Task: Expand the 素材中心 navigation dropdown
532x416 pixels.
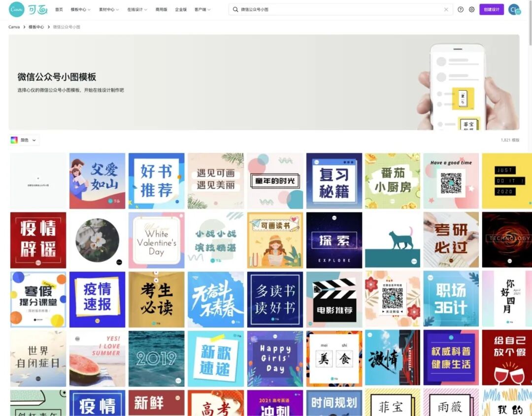Action: tap(109, 9)
